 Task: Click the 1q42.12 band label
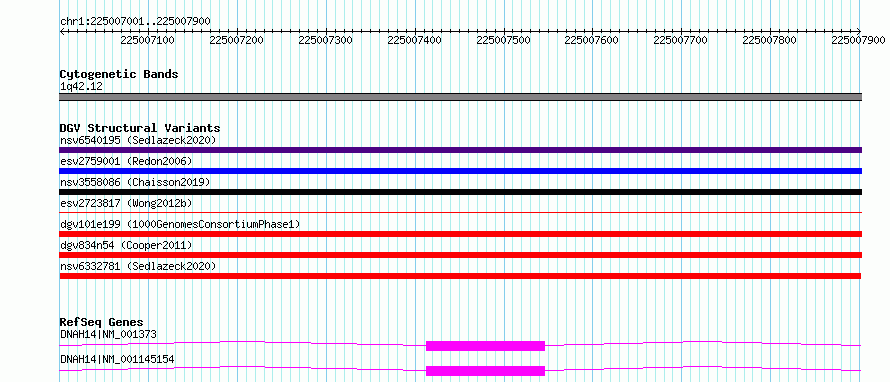tap(81, 87)
